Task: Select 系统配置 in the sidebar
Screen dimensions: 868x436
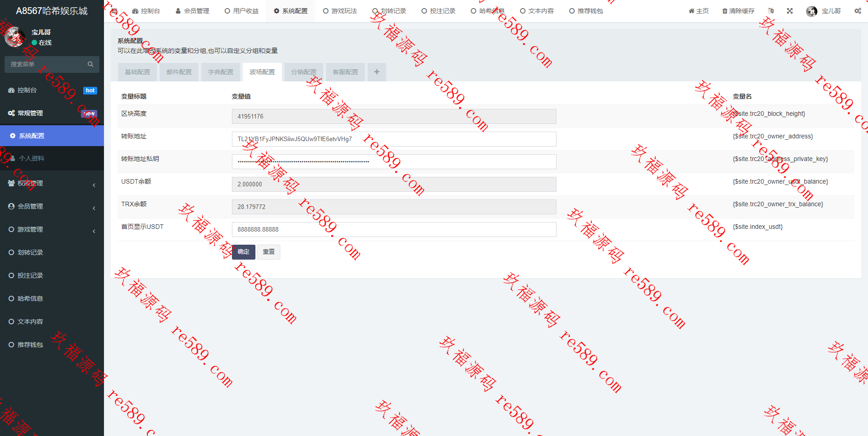Action: point(52,136)
